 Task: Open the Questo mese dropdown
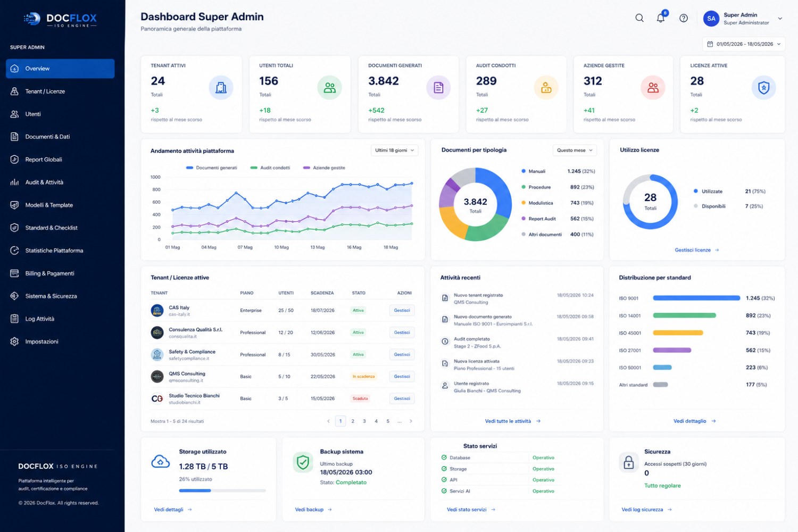pyautogui.click(x=575, y=151)
